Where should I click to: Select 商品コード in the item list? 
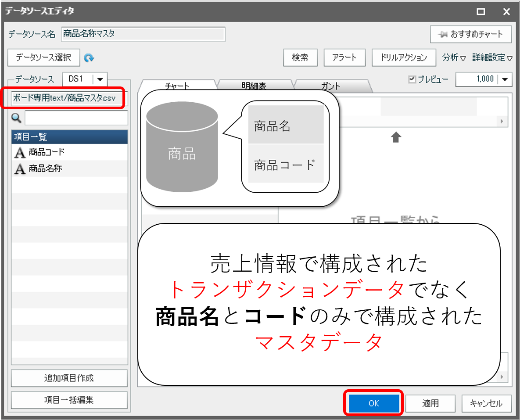coord(69,152)
